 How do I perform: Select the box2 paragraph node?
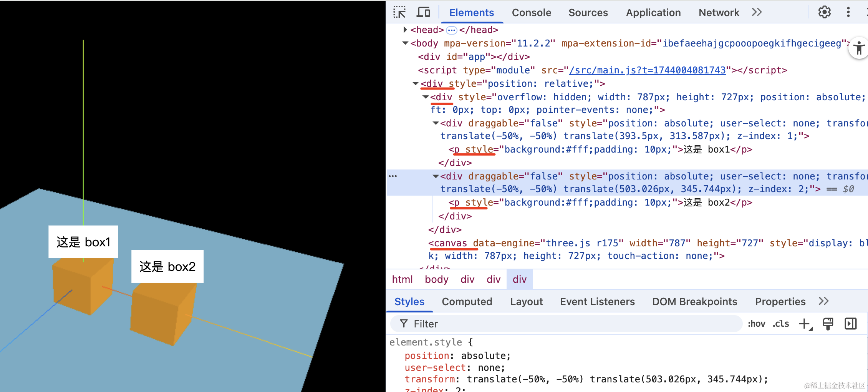click(x=600, y=203)
